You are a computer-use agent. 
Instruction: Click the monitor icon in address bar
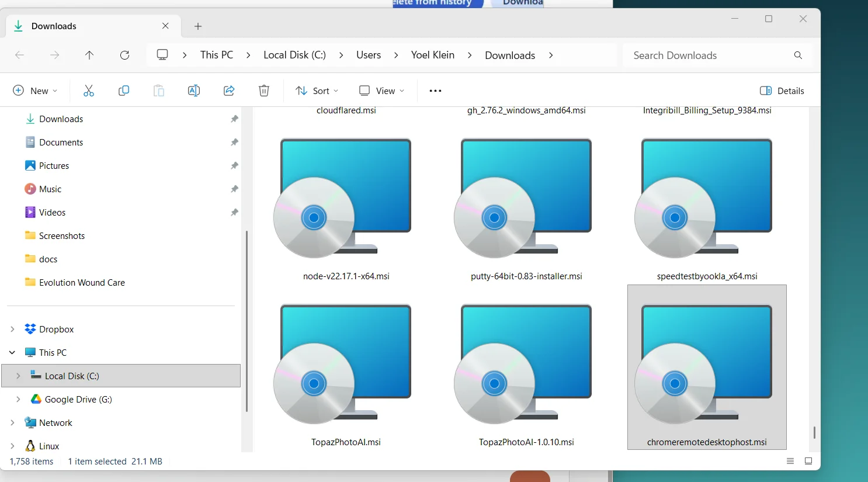tap(162, 54)
